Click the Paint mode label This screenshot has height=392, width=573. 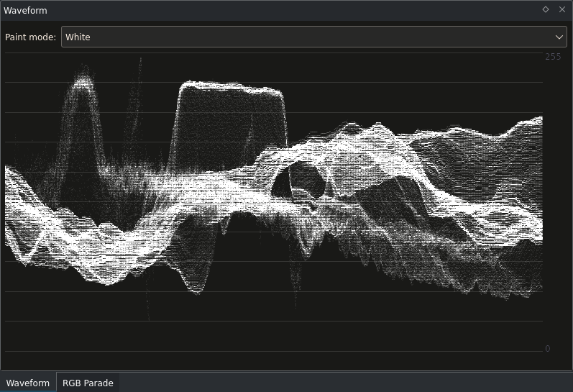(x=30, y=37)
